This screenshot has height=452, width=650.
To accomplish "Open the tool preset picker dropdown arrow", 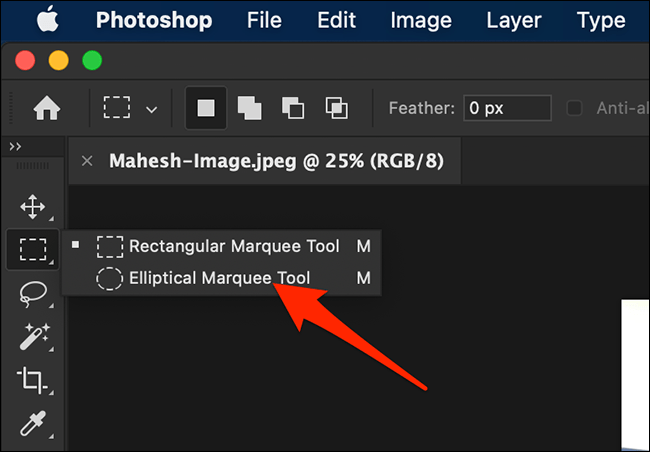I will click(x=152, y=109).
